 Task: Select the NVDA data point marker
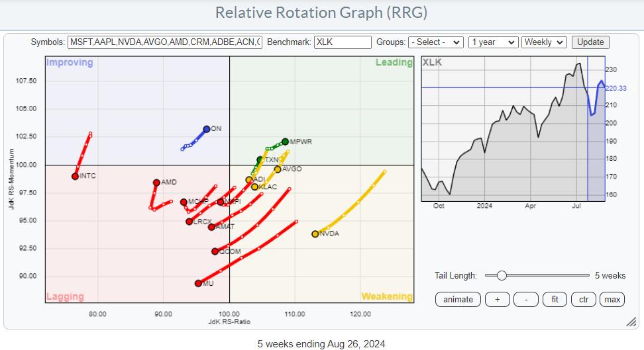coord(315,234)
